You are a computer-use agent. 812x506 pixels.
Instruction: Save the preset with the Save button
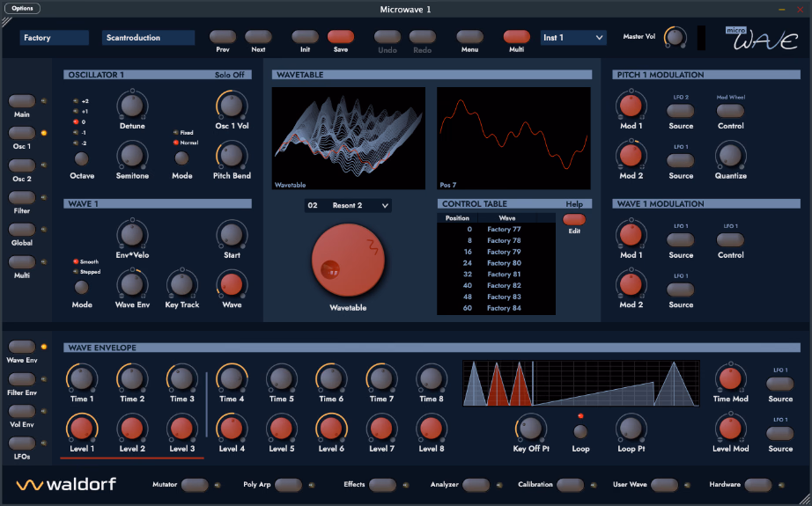coord(341,37)
